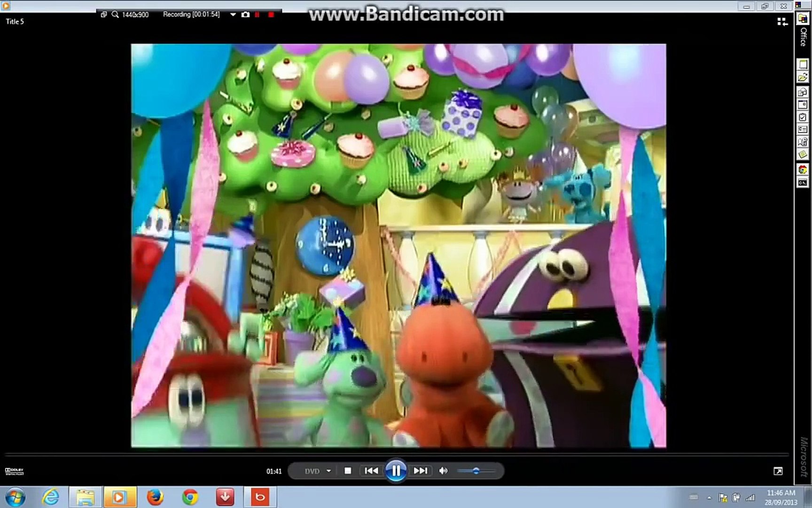Image resolution: width=812 pixels, height=508 pixels.
Task: Skip to the next chapter
Action: [x=420, y=471]
